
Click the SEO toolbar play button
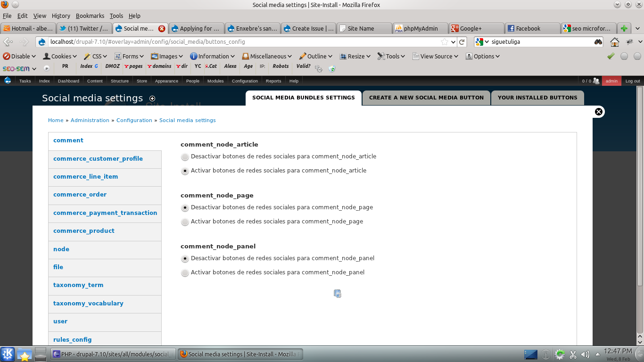coord(47,68)
